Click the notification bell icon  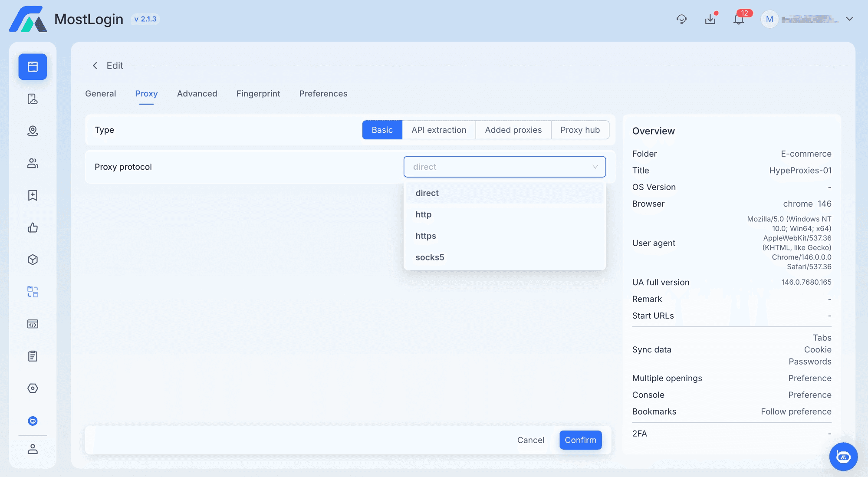click(x=739, y=19)
